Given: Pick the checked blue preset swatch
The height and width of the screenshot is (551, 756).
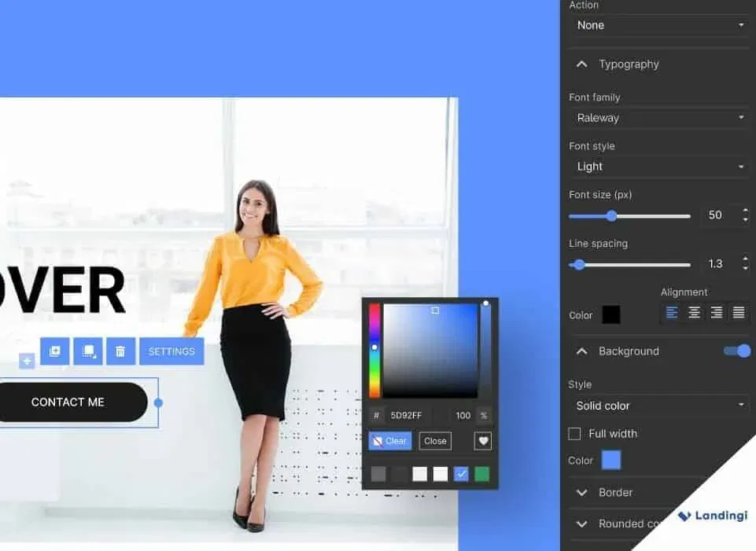Looking at the screenshot, I should click(462, 474).
